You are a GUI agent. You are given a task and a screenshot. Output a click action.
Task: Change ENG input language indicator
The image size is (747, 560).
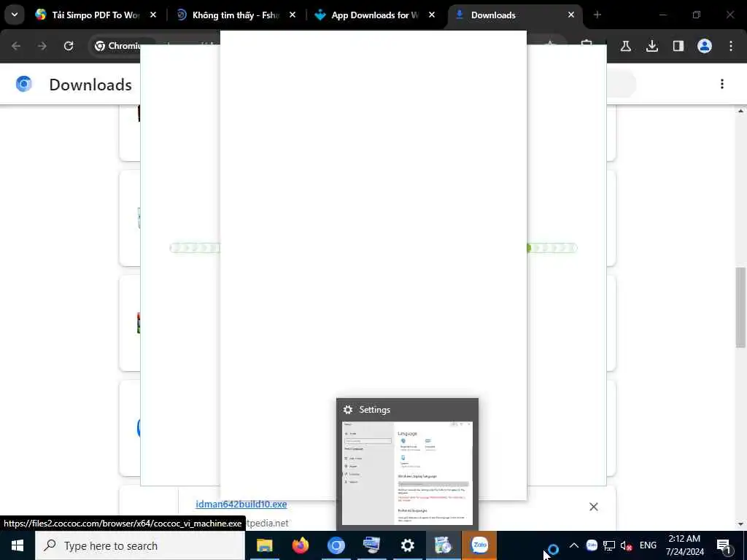tap(648, 545)
